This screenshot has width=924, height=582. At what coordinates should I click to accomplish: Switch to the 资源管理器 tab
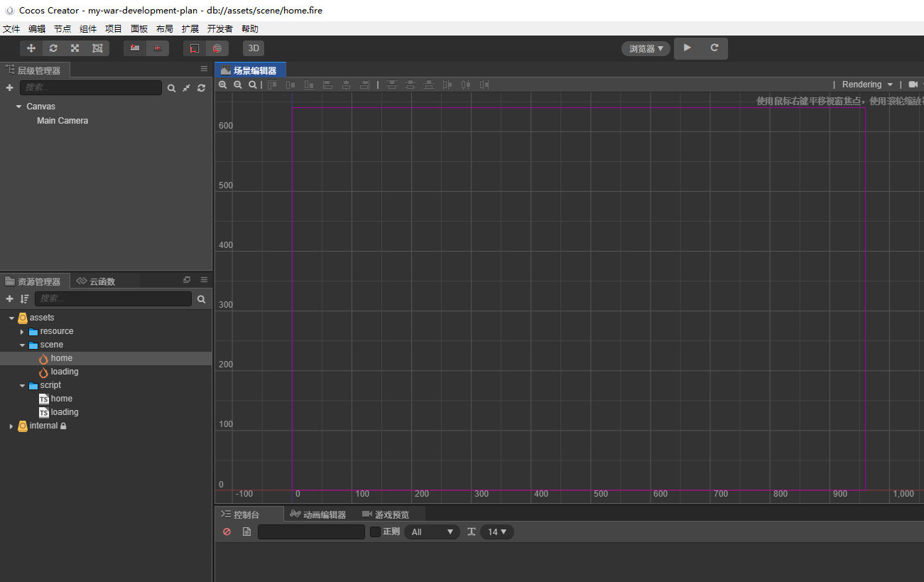35,281
